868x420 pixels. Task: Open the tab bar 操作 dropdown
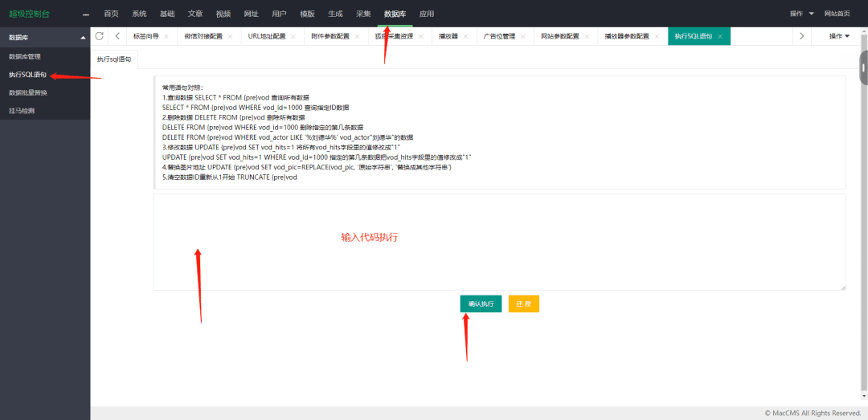[x=839, y=37]
